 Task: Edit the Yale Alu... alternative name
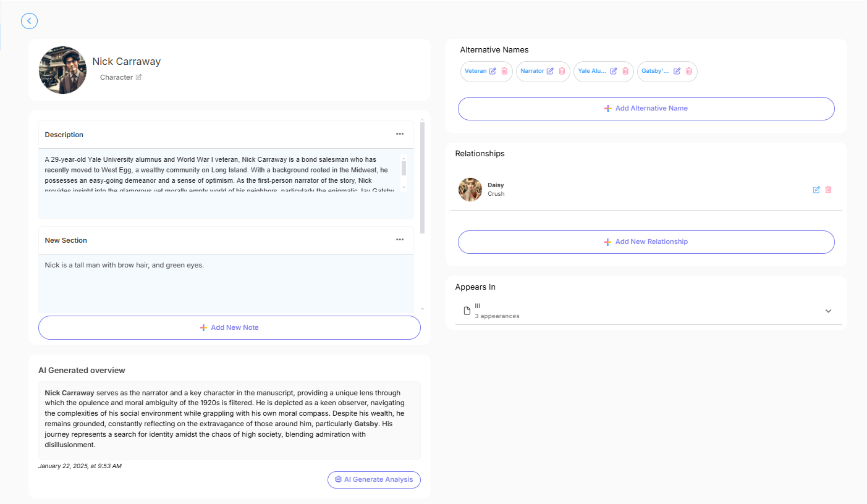[x=614, y=71]
